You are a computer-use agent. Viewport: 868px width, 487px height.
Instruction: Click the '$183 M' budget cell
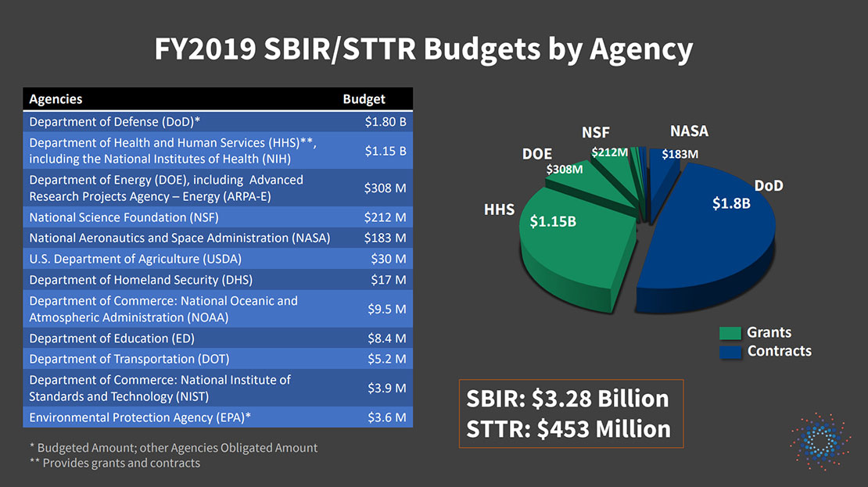[x=385, y=238]
